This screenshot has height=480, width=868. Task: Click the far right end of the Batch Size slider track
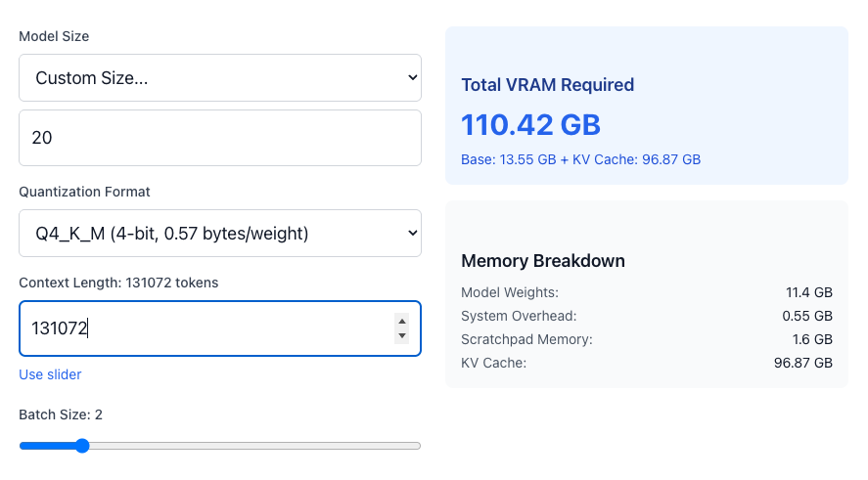[x=419, y=446]
